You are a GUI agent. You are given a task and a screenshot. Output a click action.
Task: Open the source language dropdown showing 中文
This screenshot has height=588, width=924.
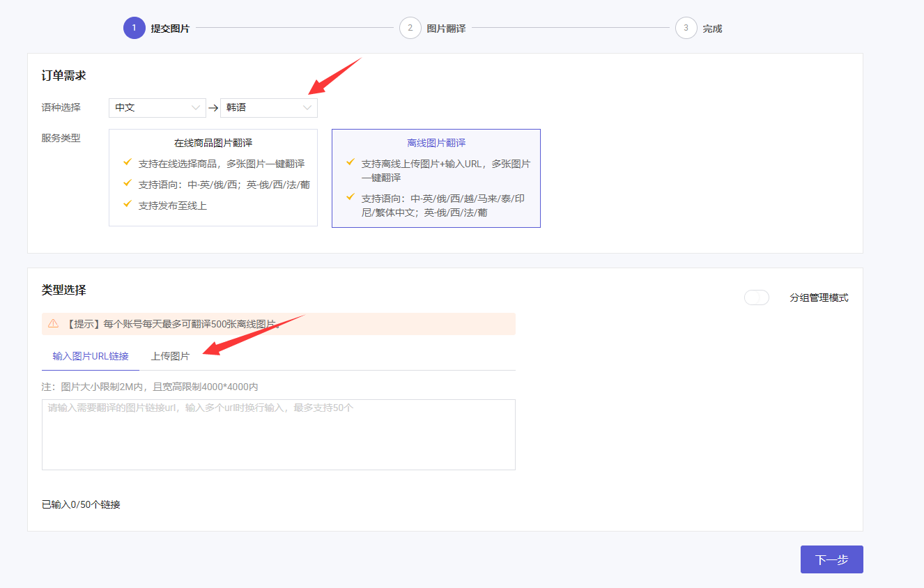point(157,107)
